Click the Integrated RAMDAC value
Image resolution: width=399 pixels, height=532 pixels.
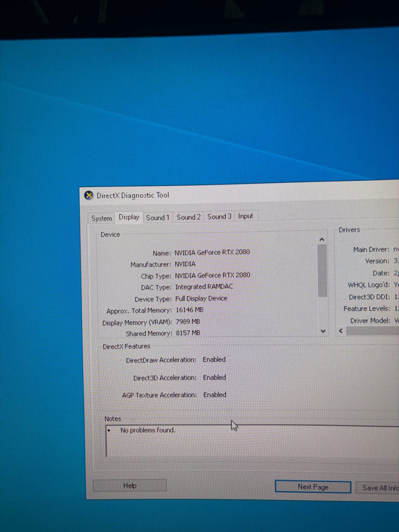click(204, 287)
